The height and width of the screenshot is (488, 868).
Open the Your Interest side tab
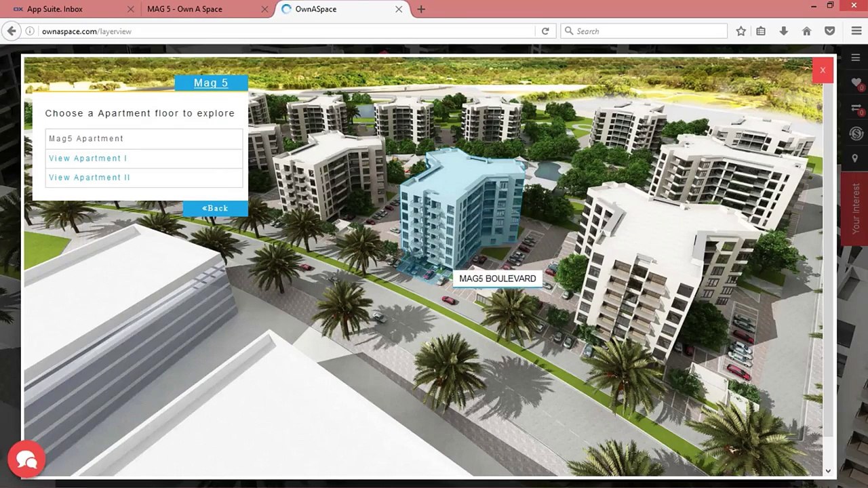854,209
